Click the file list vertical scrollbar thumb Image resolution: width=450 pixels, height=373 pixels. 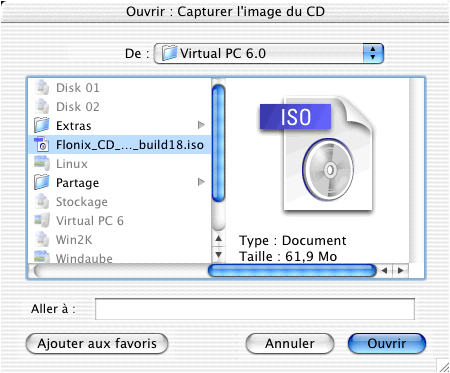coord(218,143)
